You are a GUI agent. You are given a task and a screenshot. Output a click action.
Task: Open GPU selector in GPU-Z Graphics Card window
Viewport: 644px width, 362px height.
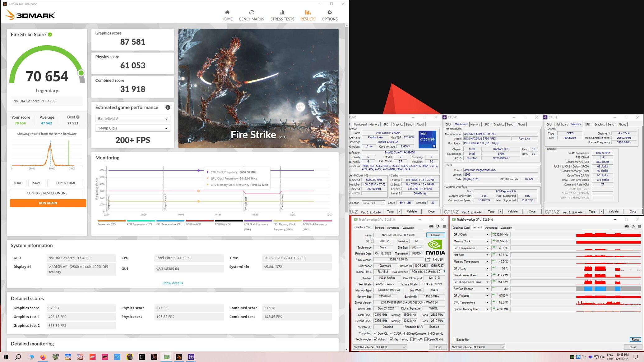[380, 347]
